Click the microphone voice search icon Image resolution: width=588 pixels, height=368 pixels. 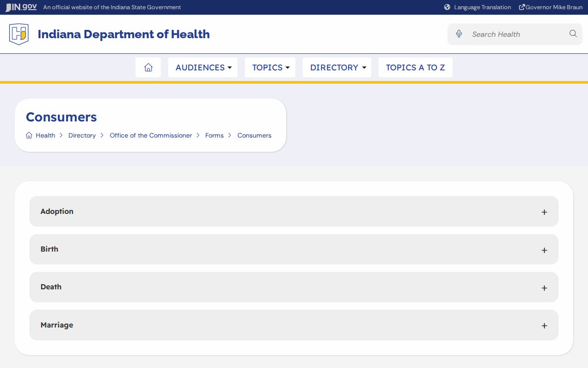pos(459,34)
